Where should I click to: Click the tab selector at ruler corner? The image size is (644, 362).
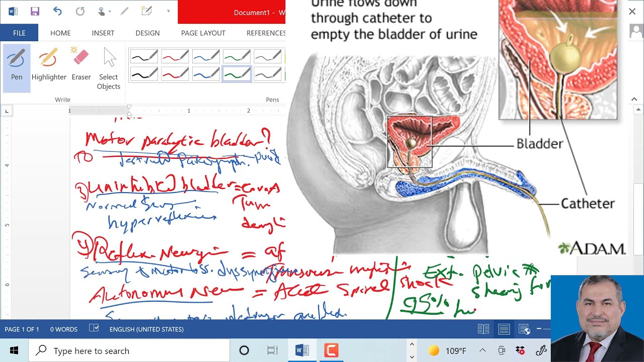7,111
